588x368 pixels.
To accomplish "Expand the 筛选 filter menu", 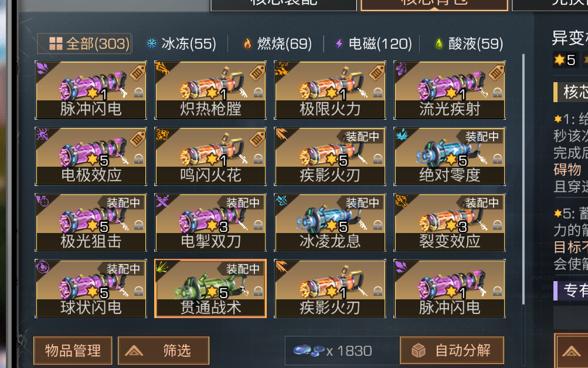I will [164, 351].
